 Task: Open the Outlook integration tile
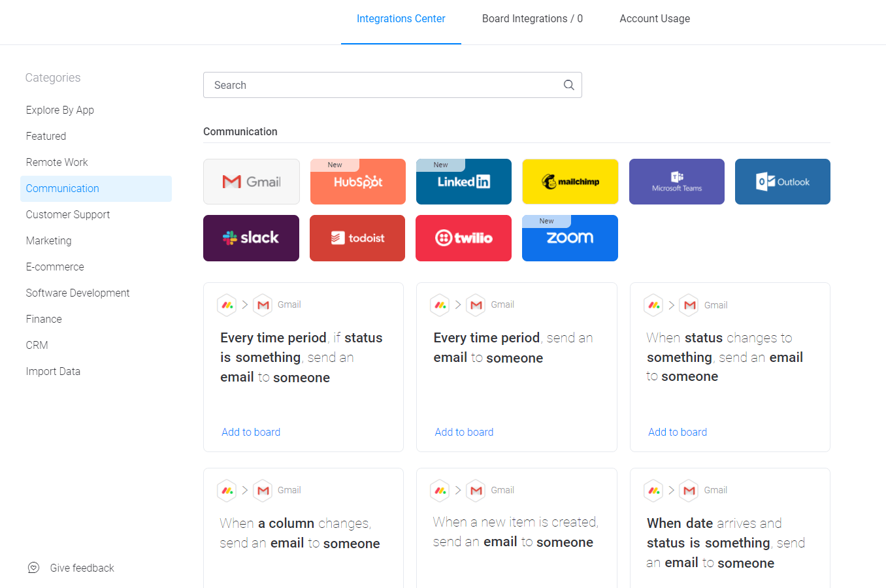click(783, 182)
